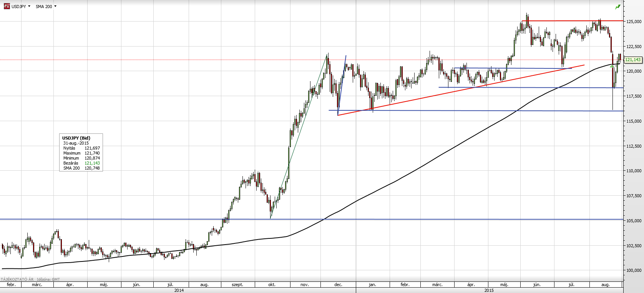This screenshot has height=293, width=644.
Task: Click the jún. month label under 2015
Action: 537,285
